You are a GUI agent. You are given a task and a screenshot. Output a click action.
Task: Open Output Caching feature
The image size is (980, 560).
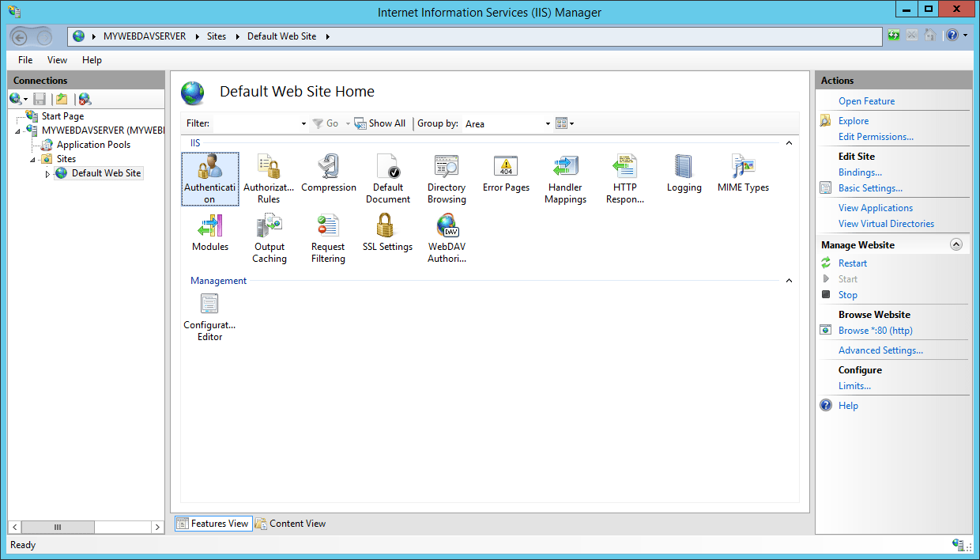pyautogui.click(x=269, y=238)
